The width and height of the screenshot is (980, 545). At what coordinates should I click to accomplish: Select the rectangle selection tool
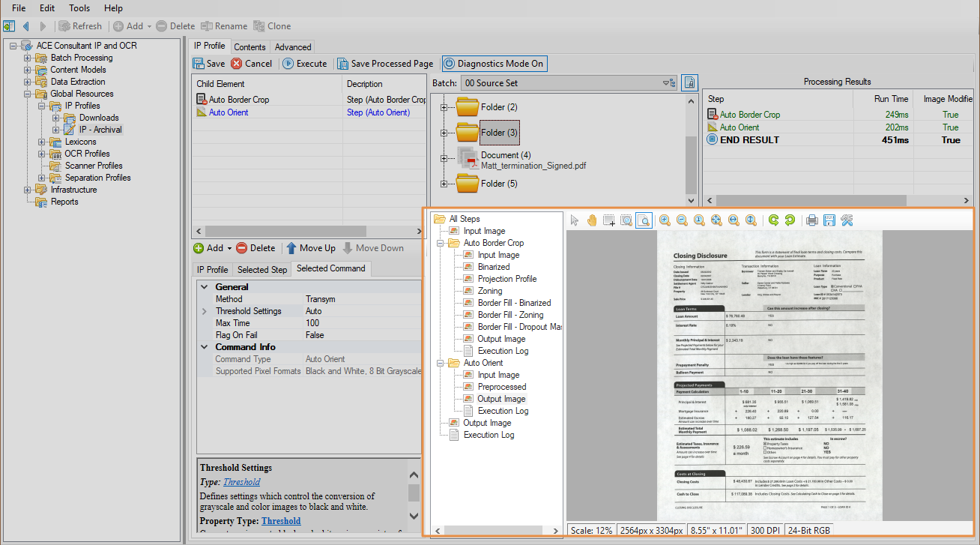pyautogui.click(x=609, y=220)
